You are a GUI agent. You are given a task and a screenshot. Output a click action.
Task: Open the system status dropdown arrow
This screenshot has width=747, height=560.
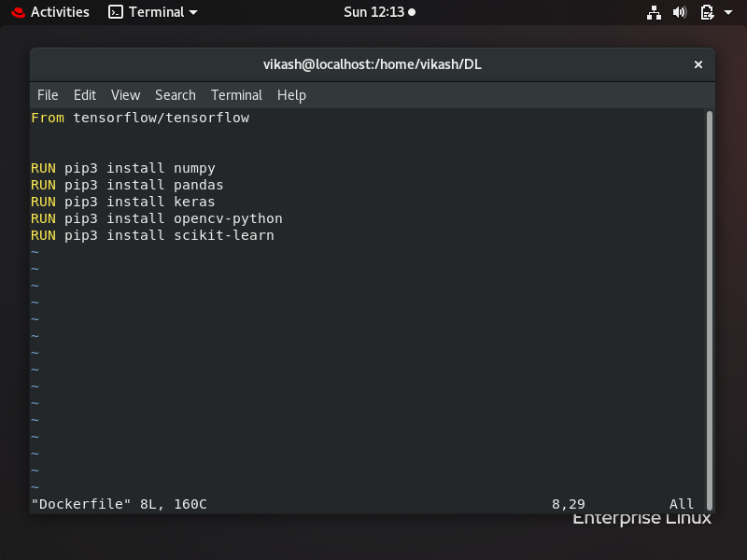727,13
